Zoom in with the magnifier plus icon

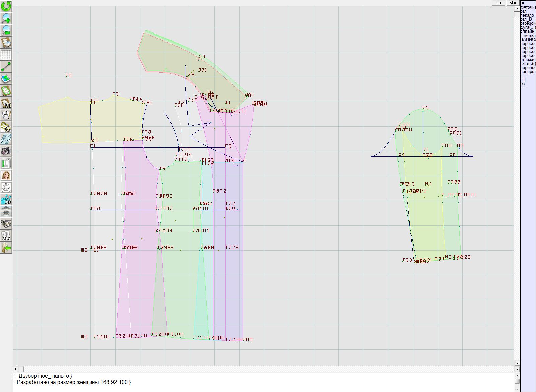tap(6, 18)
